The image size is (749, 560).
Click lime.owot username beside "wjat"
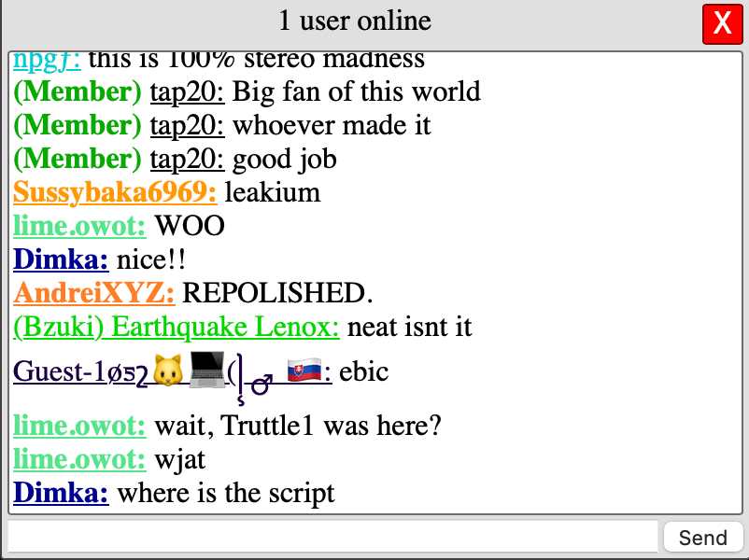pyautogui.click(x=78, y=459)
